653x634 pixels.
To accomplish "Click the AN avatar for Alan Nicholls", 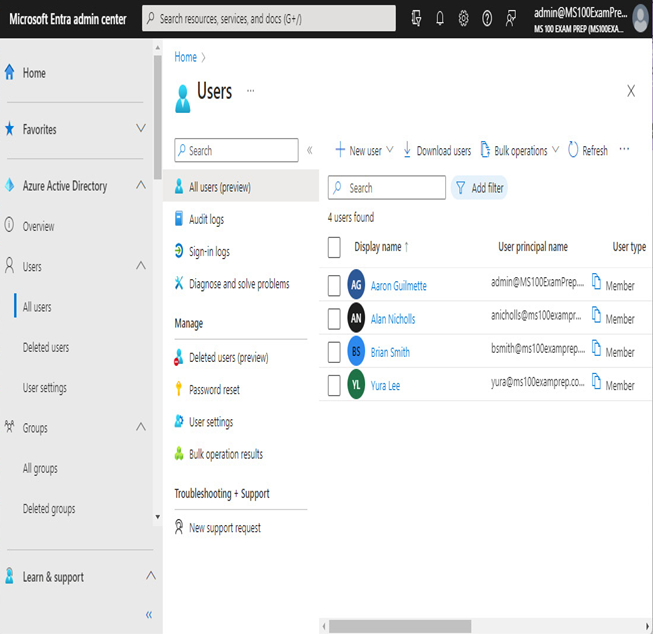I will click(356, 318).
